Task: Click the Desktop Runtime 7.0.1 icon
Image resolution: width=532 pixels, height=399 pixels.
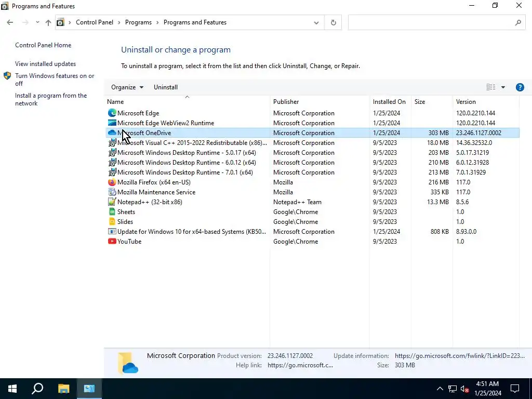Action: [112, 172]
